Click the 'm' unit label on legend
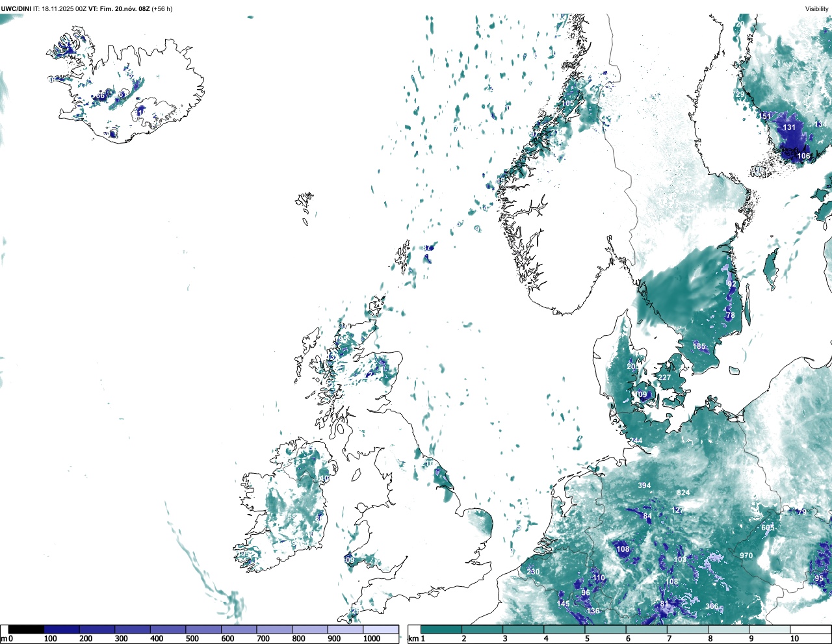Screen dimensions: 832x644 click(4, 639)
